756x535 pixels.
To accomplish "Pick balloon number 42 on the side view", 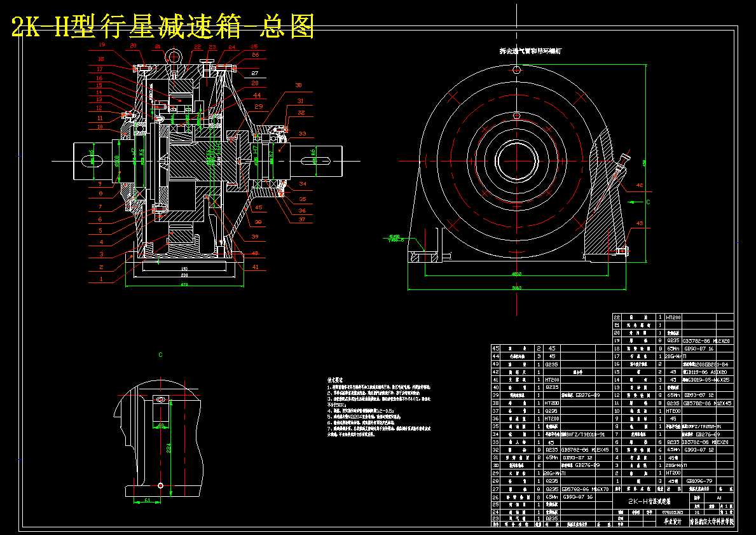I will (x=640, y=185).
